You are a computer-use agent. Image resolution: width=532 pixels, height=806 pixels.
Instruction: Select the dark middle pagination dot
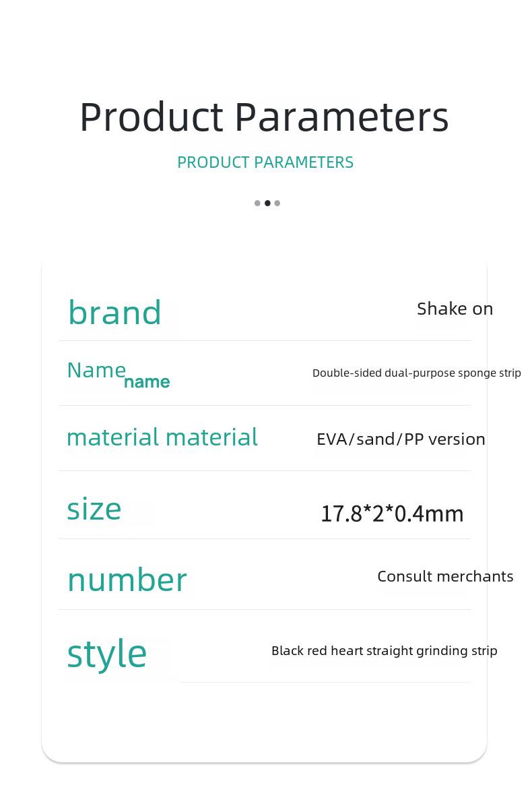click(267, 203)
